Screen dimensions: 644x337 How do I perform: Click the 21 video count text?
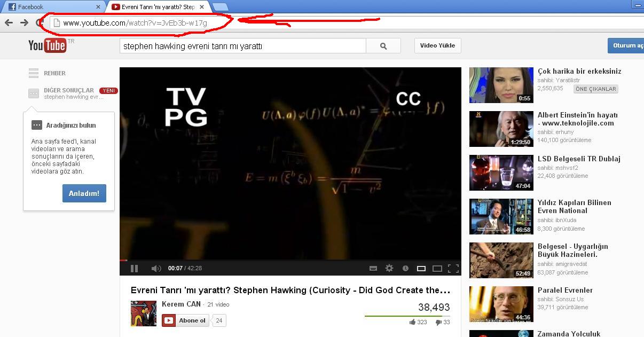pos(218,304)
